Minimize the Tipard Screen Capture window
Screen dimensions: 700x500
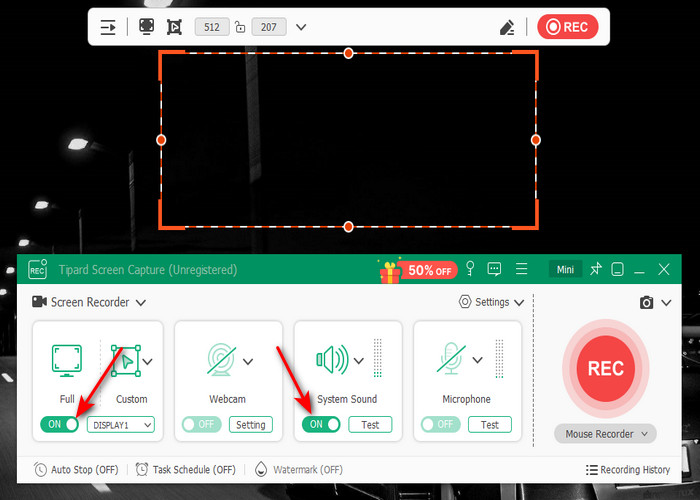[x=640, y=271]
